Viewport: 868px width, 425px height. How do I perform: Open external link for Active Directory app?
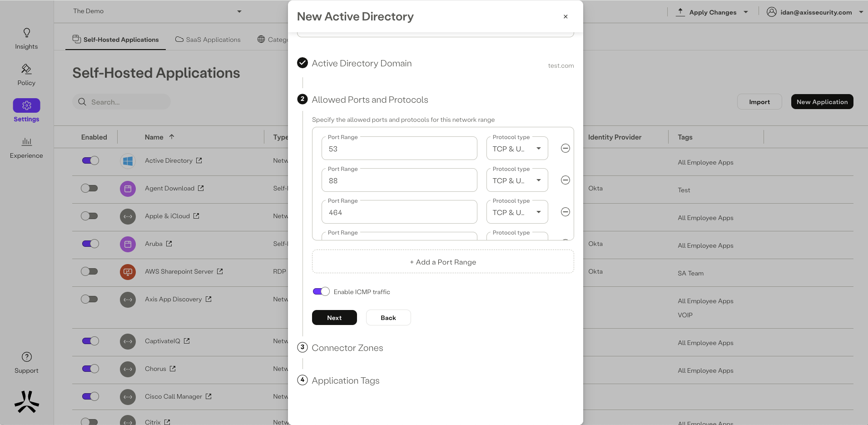(x=199, y=160)
